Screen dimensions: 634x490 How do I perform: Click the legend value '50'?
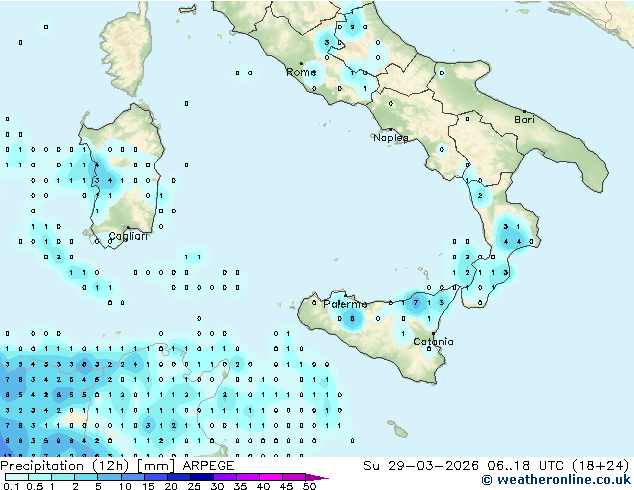tap(309, 486)
